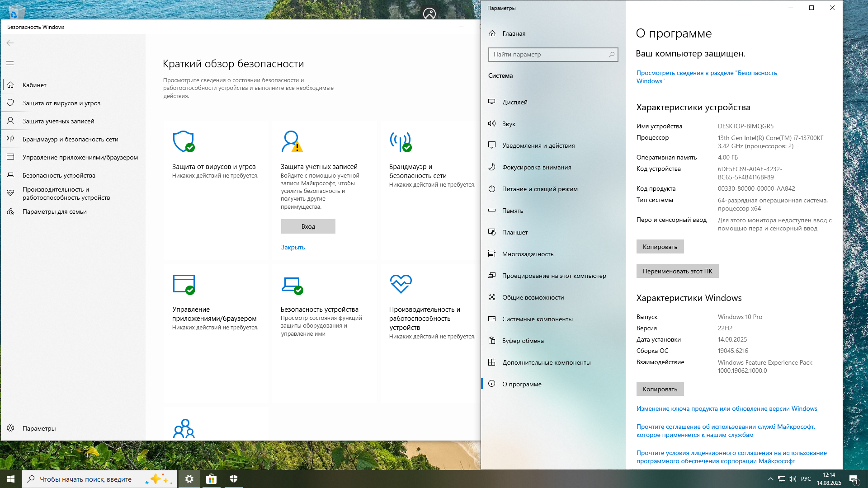Click the back arrow in Windows Security

10,43
